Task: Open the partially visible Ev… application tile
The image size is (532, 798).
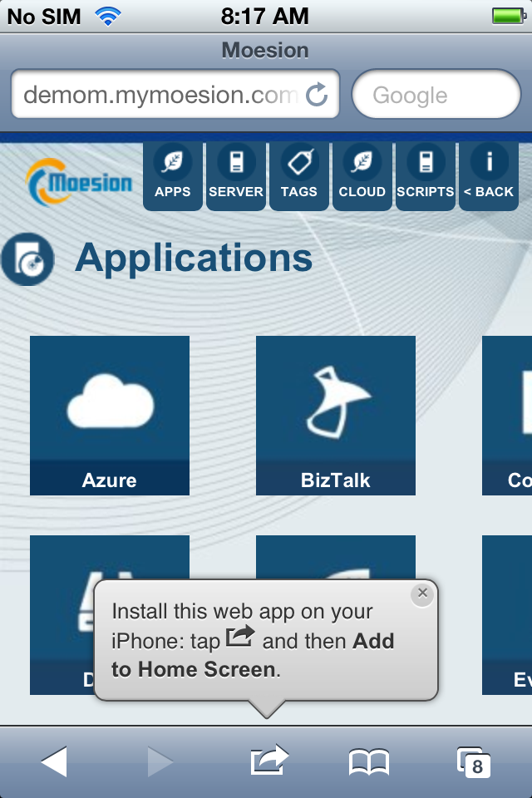Action: (507, 615)
